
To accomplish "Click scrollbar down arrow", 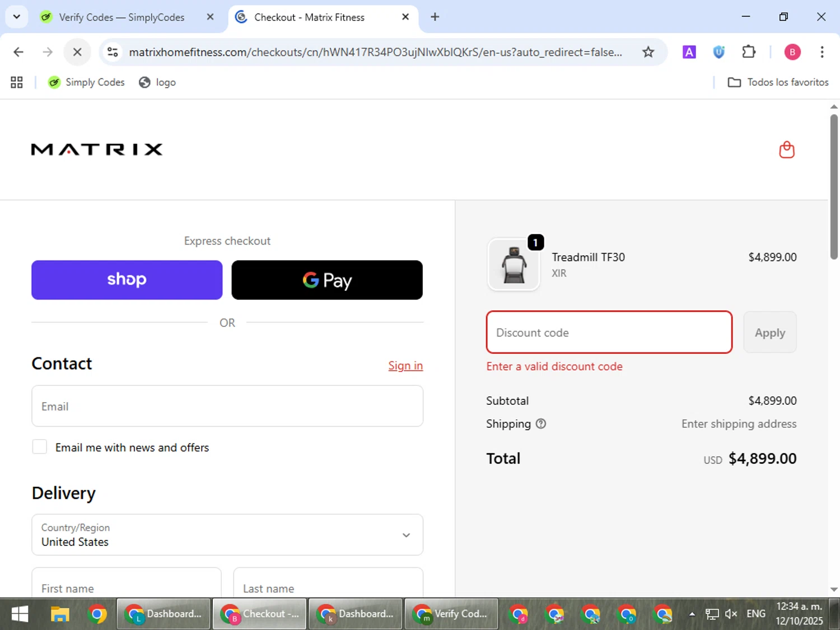I will point(834,589).
